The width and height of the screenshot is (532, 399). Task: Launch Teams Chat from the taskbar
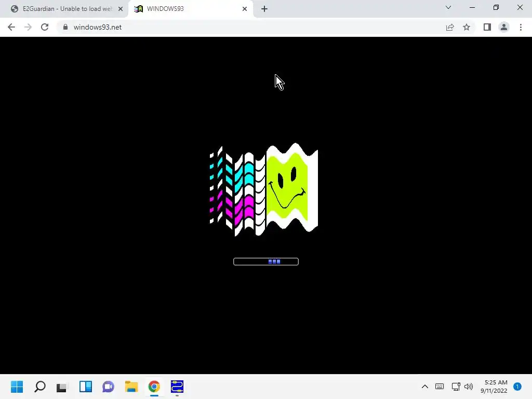108,387
